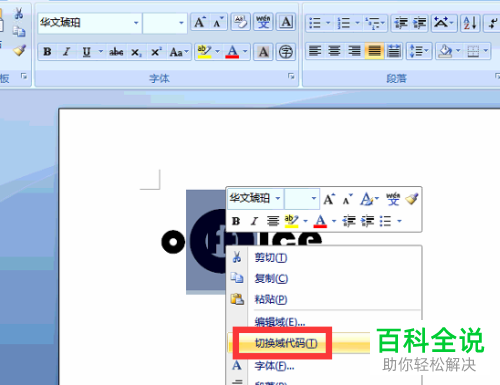Click Character Shading icon in ribbon
This screenshot has width=500, height=385.
click(263, 52)
